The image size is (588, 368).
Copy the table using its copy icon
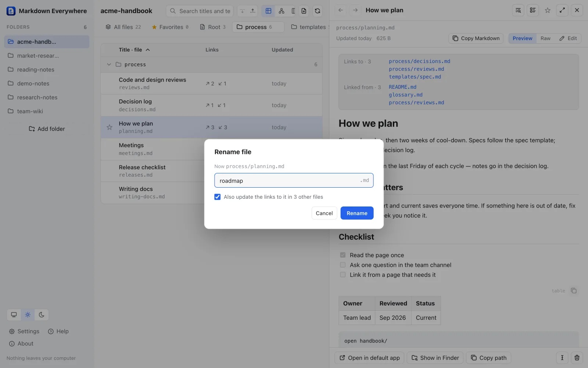tap(574, 291)
